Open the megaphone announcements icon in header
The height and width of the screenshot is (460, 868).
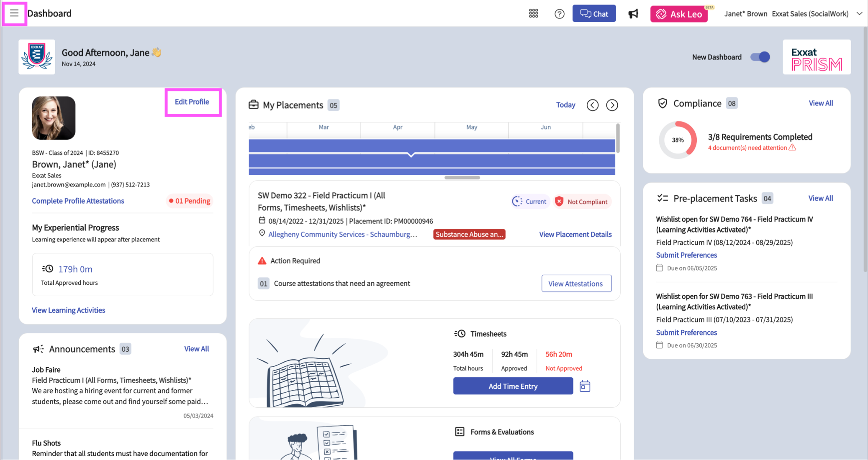point(633,14)
